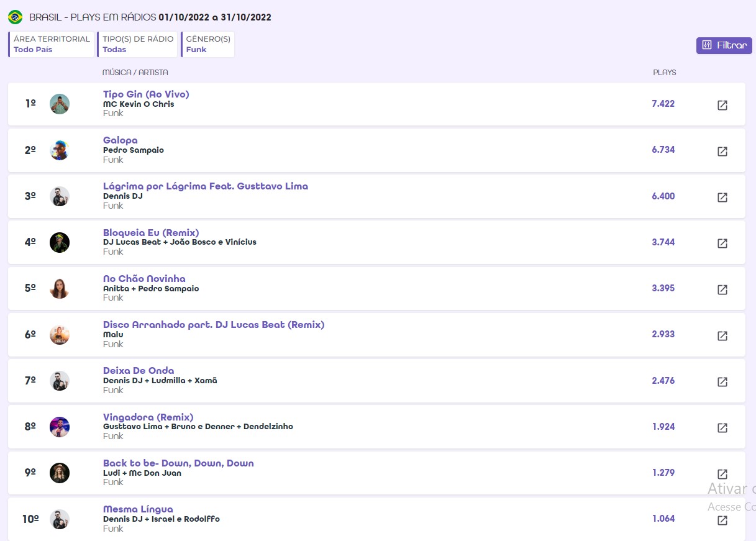The height and width of the screenshot is (541, 756).
Task: Click Dennis DJ avatar in Lágrima row
Action: tap(60, 196)
